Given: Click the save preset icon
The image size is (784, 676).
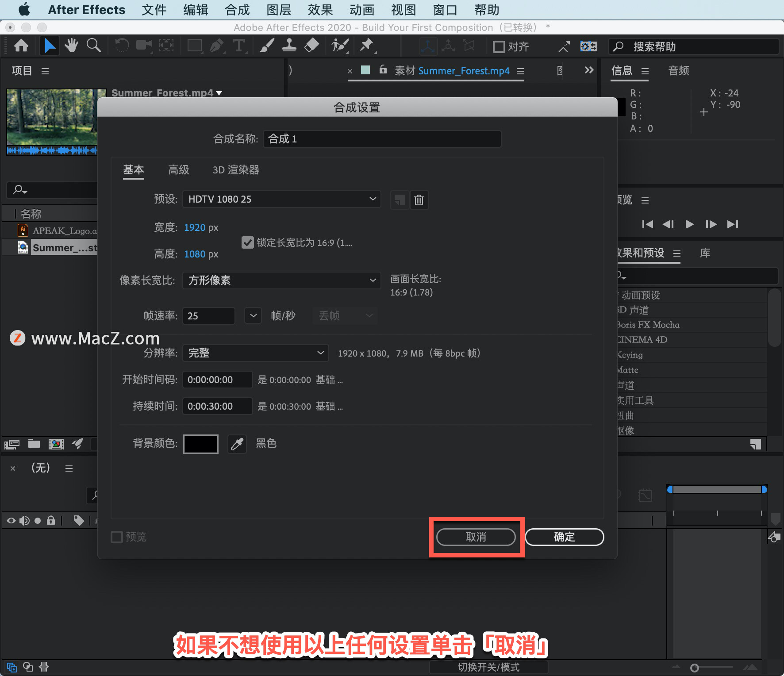Looking at the screenshot, I should [x=400, y=200].
